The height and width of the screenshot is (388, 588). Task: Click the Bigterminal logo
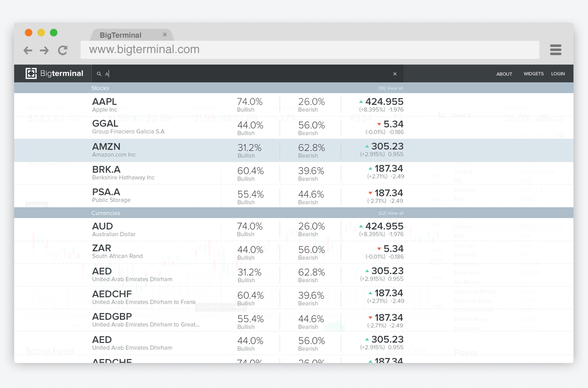(x=54, y=73)
